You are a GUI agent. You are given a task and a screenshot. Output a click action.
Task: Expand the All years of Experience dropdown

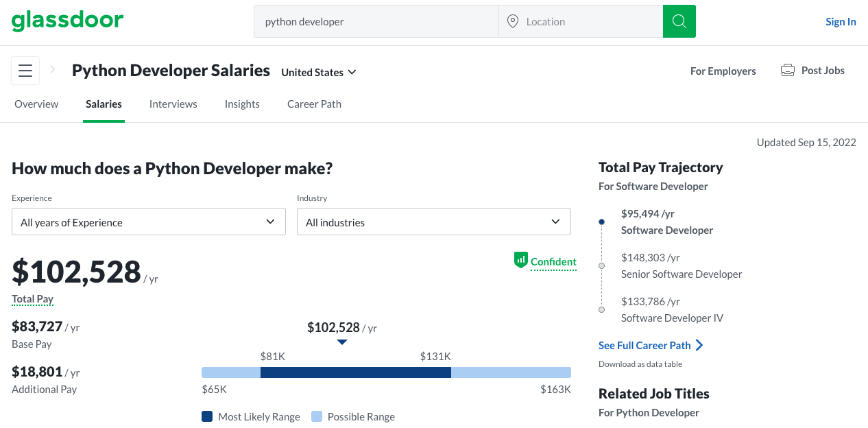click(149, 222)
